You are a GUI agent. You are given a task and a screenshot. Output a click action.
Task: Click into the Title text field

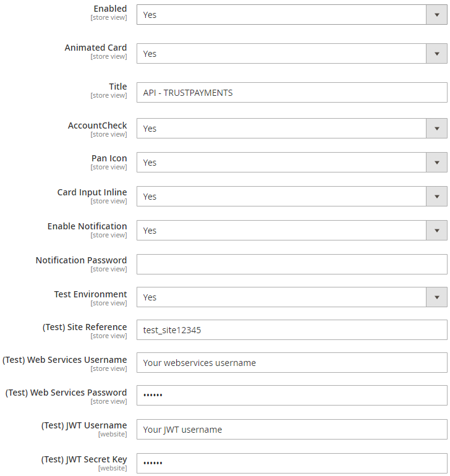[291, 93]
